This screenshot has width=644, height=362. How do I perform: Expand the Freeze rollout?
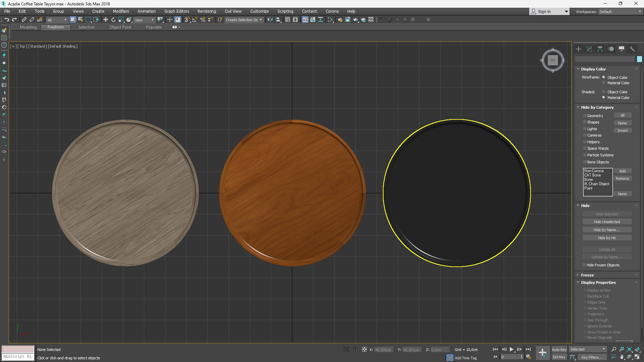pos(587,275)
